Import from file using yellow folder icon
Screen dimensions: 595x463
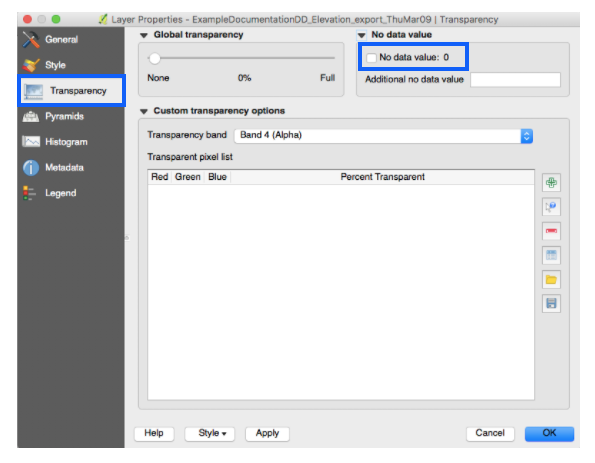[x=551, y=280]
